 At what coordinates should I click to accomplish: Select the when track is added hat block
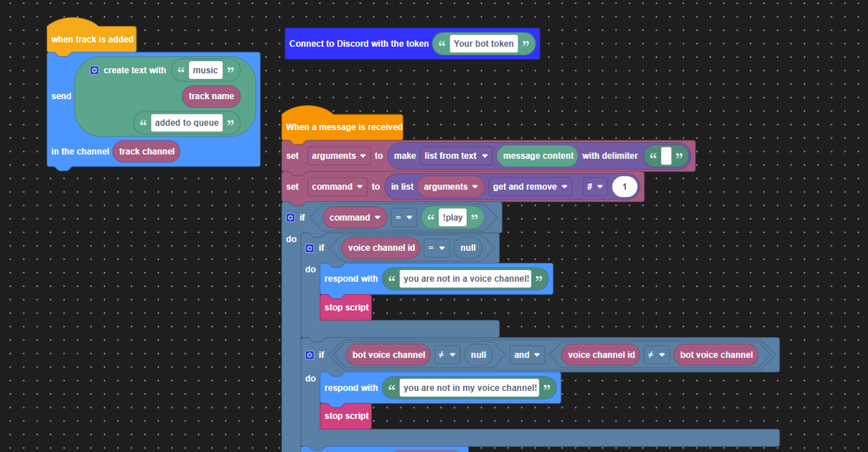point(91,39)
